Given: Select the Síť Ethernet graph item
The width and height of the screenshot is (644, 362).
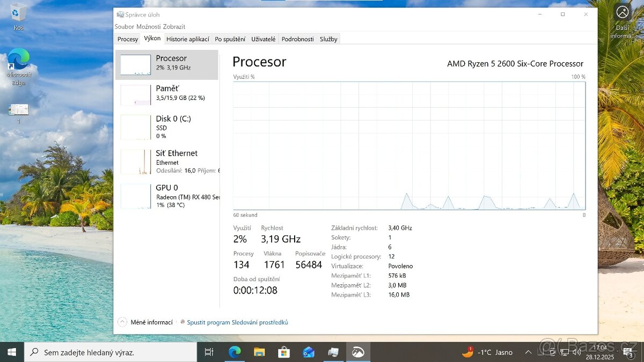Looking at the screenshot, I should pyautogui.click(x=166, y=161).
